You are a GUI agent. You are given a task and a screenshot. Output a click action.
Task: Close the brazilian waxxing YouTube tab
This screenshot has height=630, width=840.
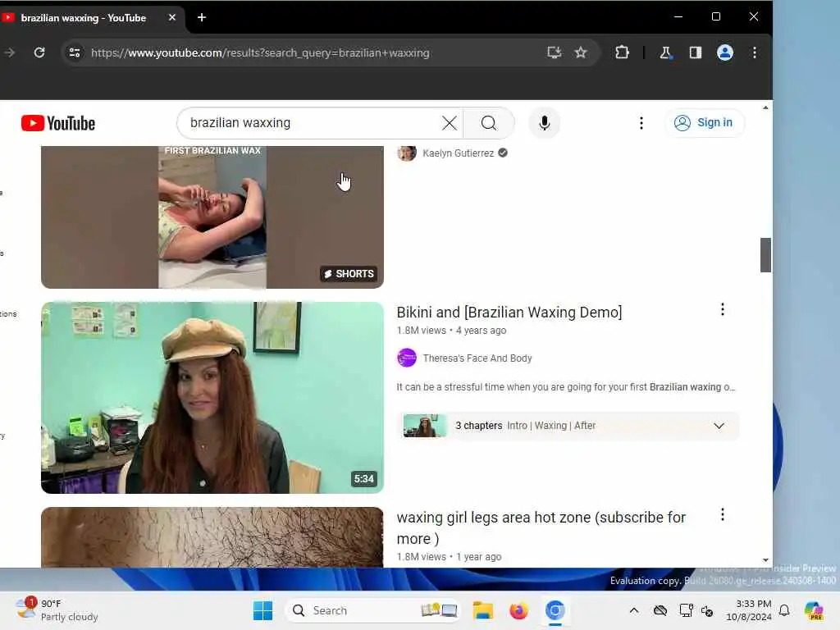pyautogui.click(x=172, y=18)
